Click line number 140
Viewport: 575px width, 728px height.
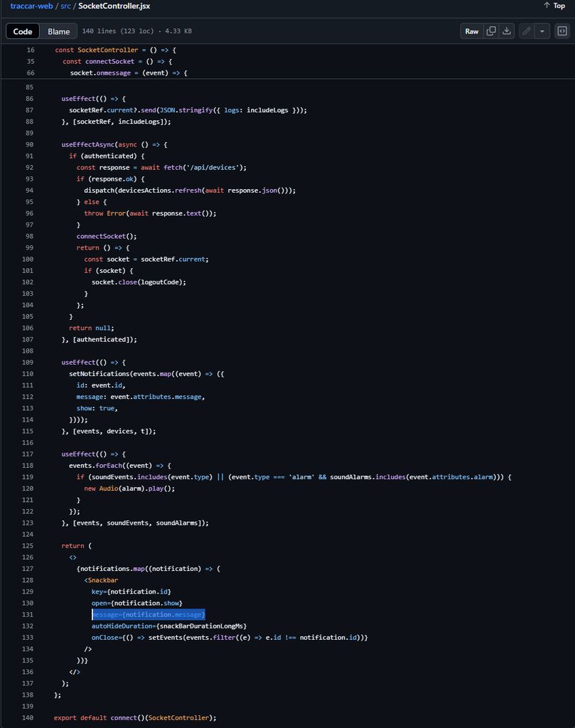pos(28,717)
